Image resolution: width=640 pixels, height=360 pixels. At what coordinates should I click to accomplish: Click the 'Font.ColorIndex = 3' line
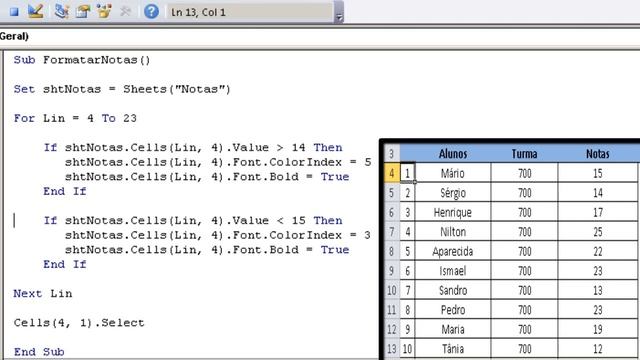[x=218, y=235]
